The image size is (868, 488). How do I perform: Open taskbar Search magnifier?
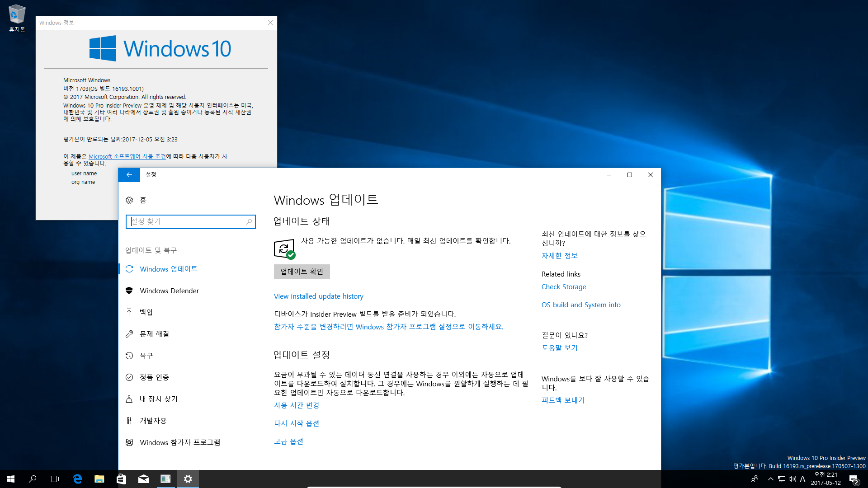(33, 479)
